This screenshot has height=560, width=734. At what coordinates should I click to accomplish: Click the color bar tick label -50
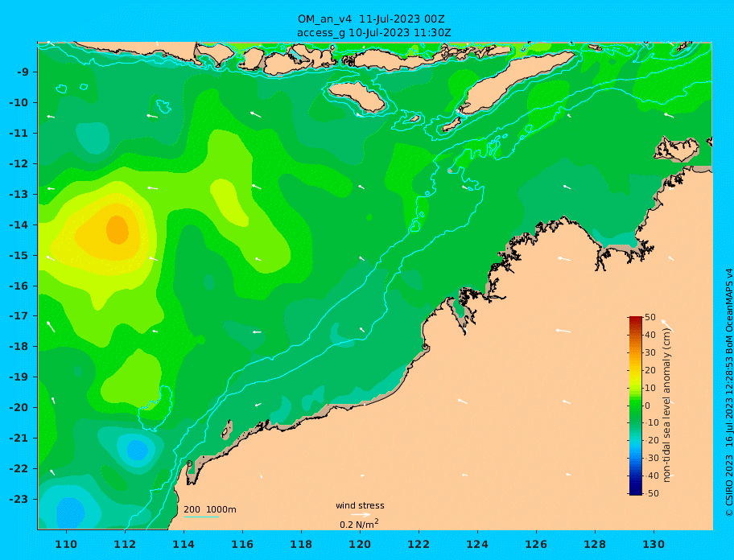pyautogui.click(x=650, y=493)
